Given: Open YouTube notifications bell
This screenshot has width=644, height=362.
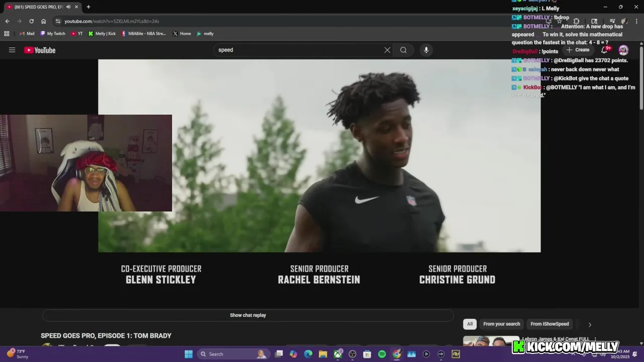Looking at the screenshot, I should [x=605, y=50].
